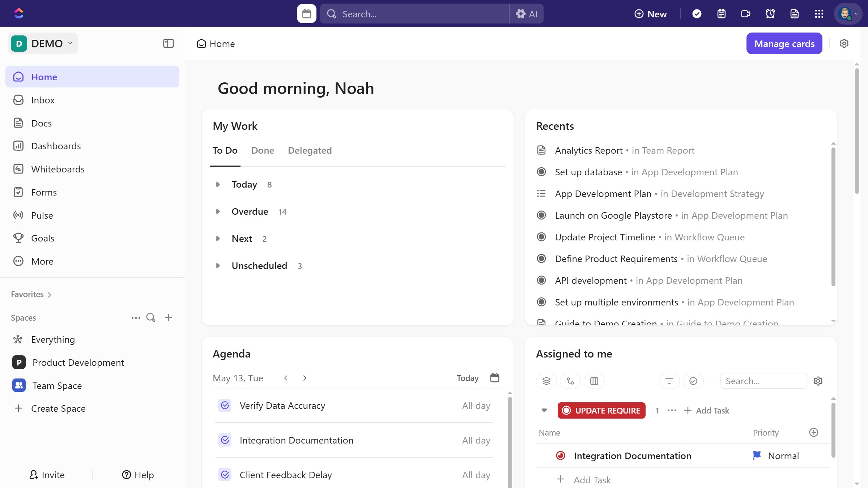Open the Spaces ellipsis options
This screenshot has height=488, width=868.
click(136, 318)
